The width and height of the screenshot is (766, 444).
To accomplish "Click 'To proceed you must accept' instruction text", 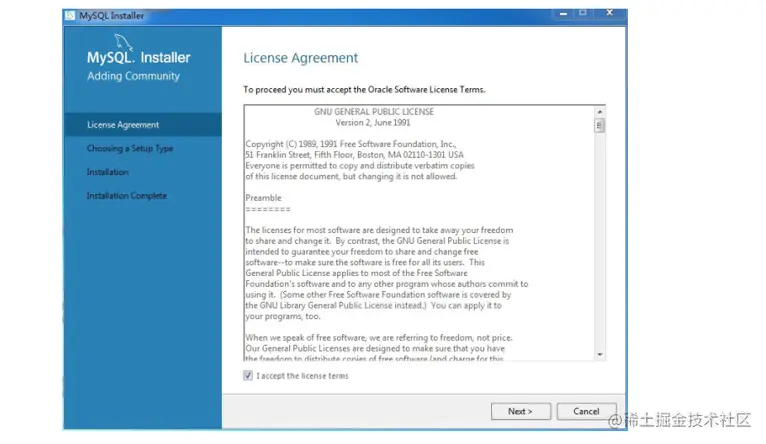I will coord(364,90).
